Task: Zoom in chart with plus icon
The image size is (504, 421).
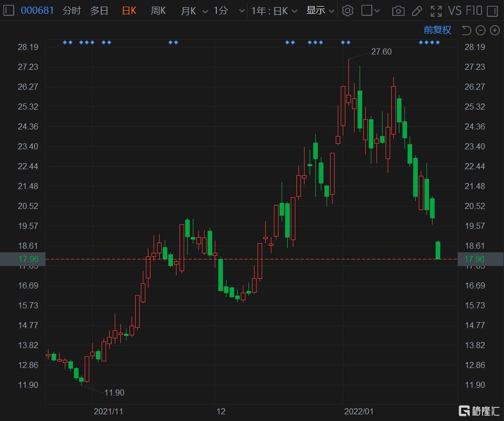Action: tap(495, 31)
